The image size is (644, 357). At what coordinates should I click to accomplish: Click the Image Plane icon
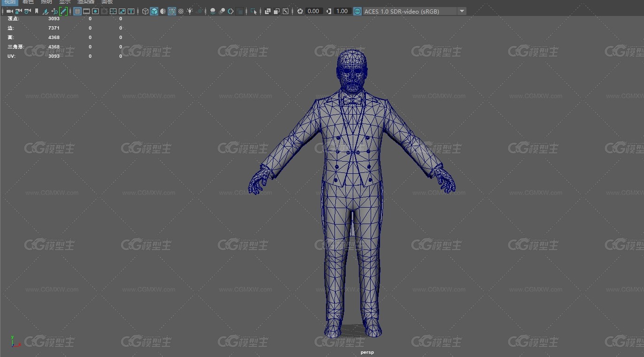pyautogui.click(x=45, y=11)
